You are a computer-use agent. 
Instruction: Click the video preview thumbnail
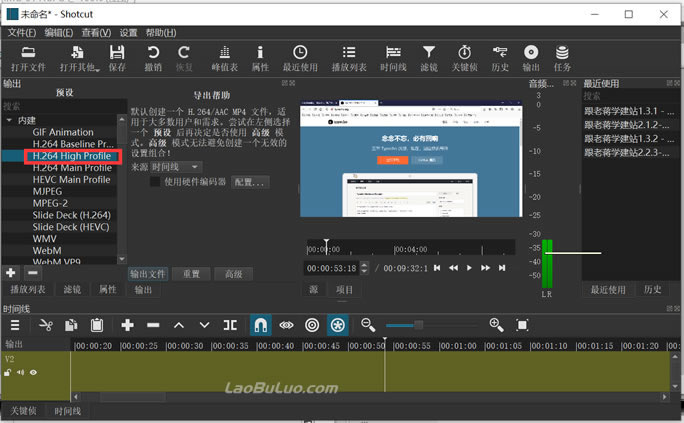pos(411,159)
